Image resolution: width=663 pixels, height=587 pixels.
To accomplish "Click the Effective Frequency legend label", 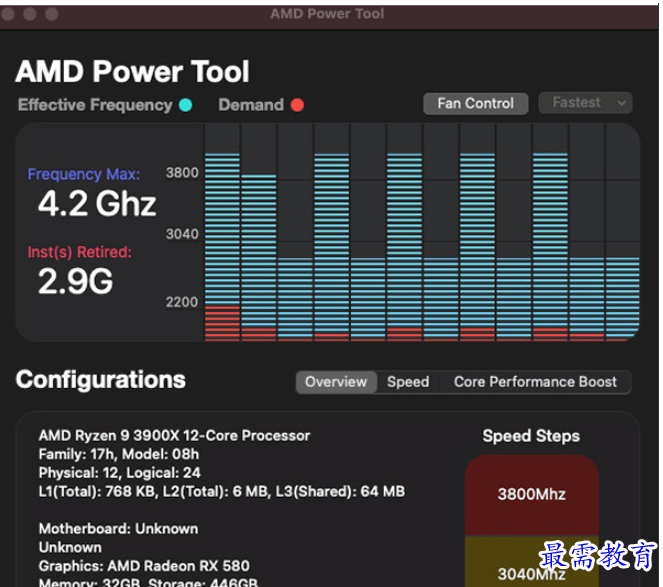I will point(95,105).
